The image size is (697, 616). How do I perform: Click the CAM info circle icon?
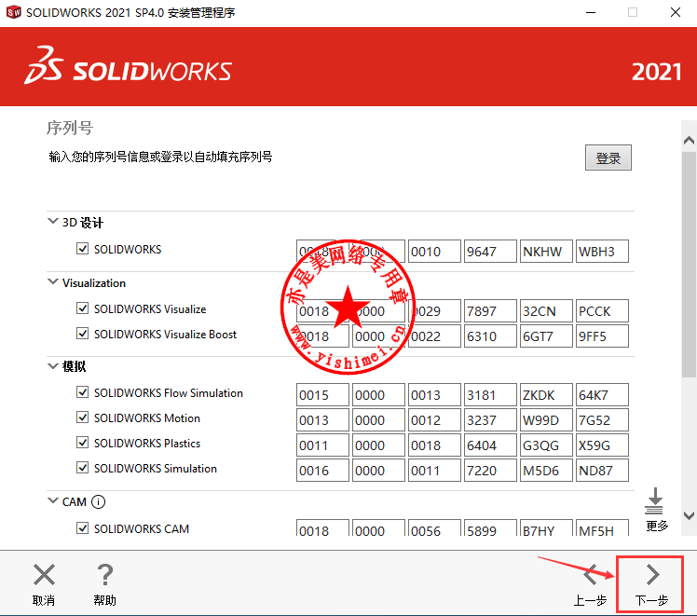[98, 501]
